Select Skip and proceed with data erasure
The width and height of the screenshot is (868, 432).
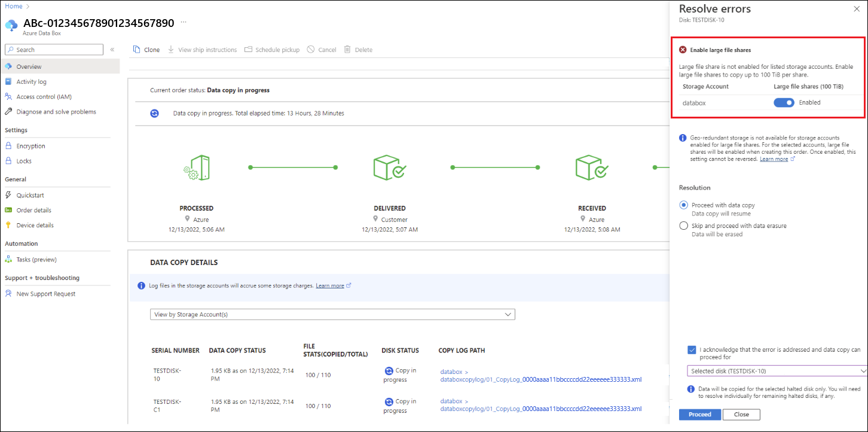pos(684,226)
